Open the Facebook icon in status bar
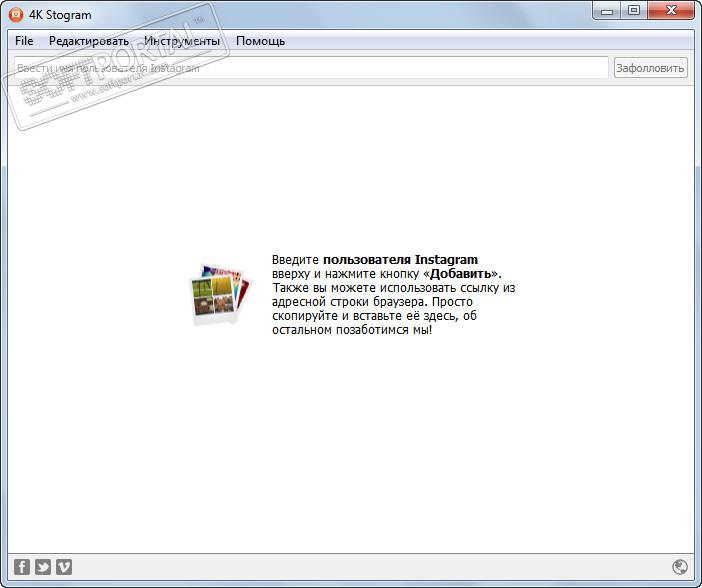Image resolution: width=702 pixels, height=588 pixels. [22, 567]
